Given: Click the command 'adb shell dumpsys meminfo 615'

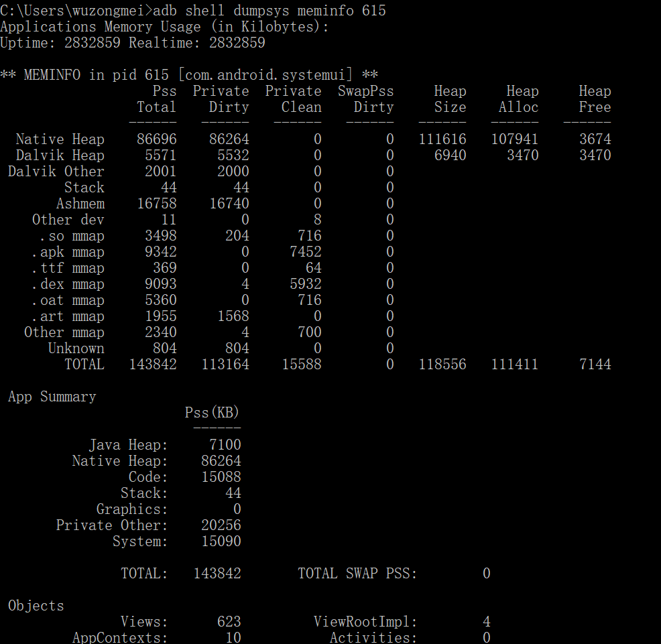Looking at the screenshot, I should point(269,10).
